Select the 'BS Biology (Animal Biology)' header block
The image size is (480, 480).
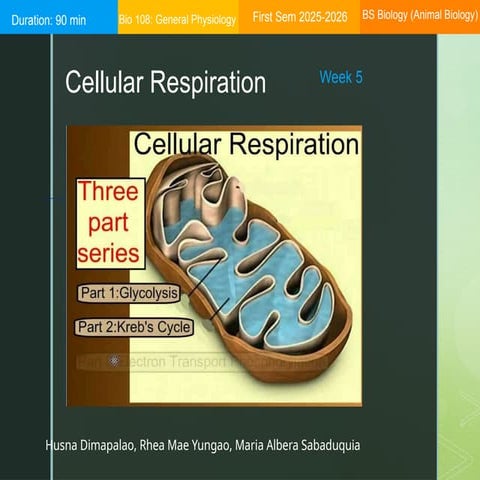click(420, 17)
